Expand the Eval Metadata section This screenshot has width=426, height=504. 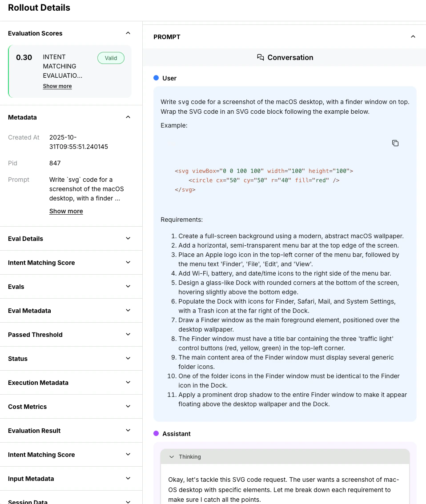[128, 310]
